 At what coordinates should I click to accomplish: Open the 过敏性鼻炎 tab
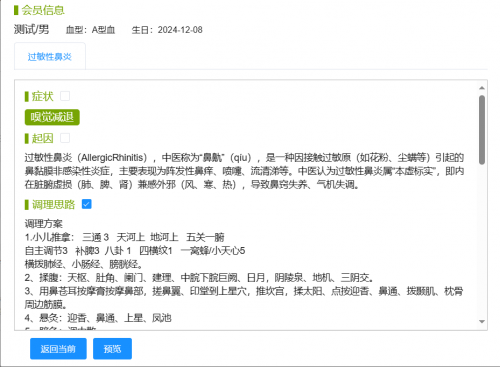coord(50,57)
